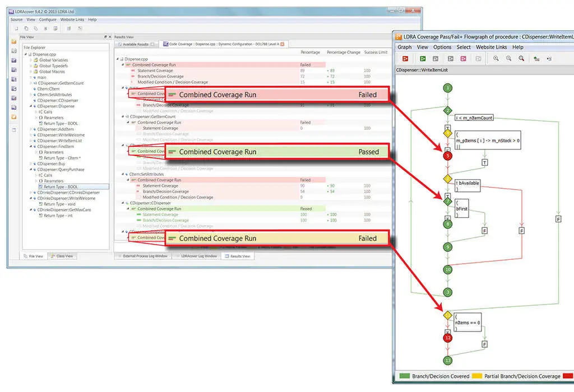Click the first magnifier zoom icon
The width and height of the screenshot is (574, 392).
coord(496,58)
